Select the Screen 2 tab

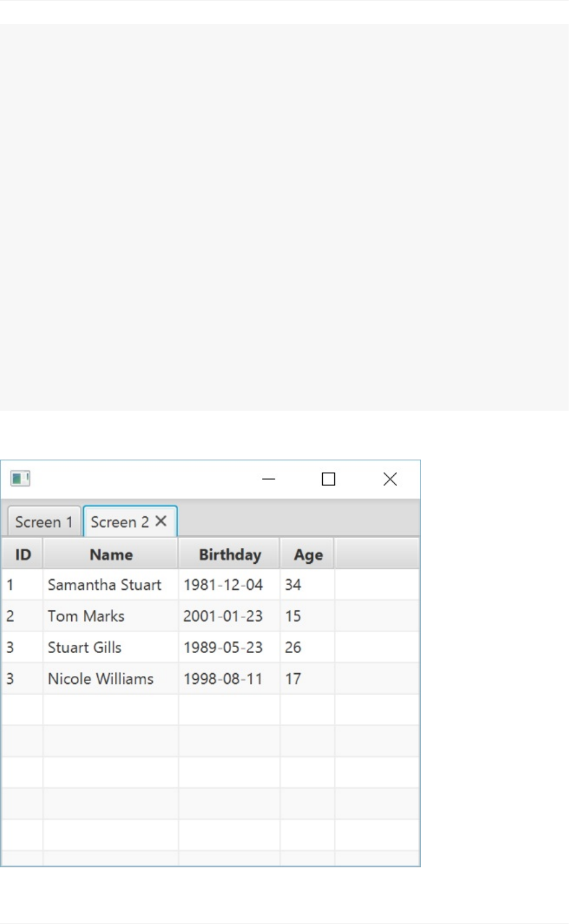point(119,522)
